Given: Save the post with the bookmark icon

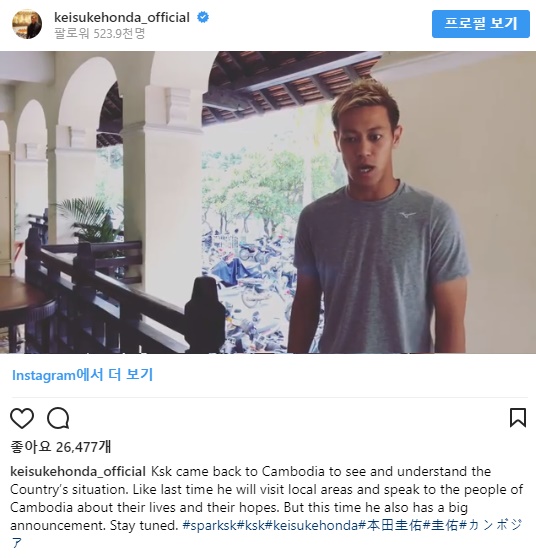Looking at the screenshot, I should pyautogui.click(x=518, y=417).
